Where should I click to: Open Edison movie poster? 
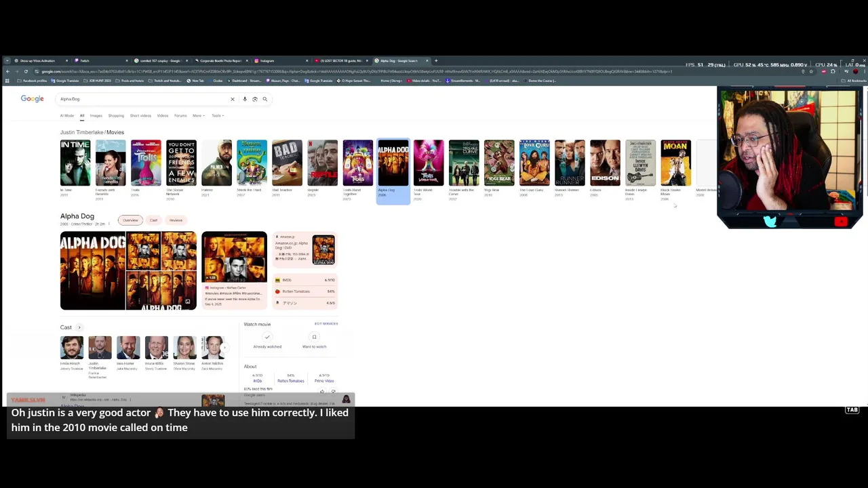pos(605,163)
